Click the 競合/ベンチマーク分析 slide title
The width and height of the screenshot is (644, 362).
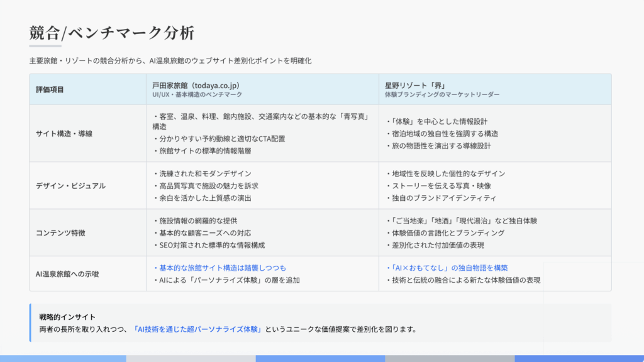[111, 33]
